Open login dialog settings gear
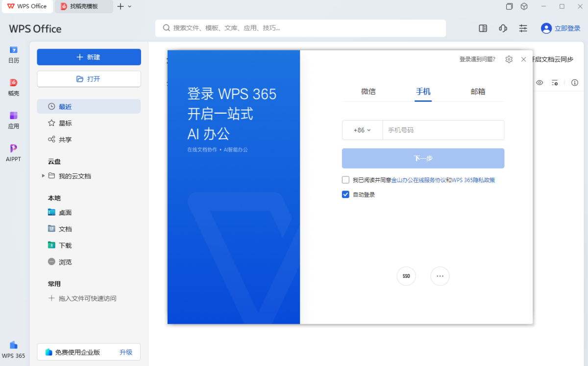588x366 pixels. (x=509, y=59)
